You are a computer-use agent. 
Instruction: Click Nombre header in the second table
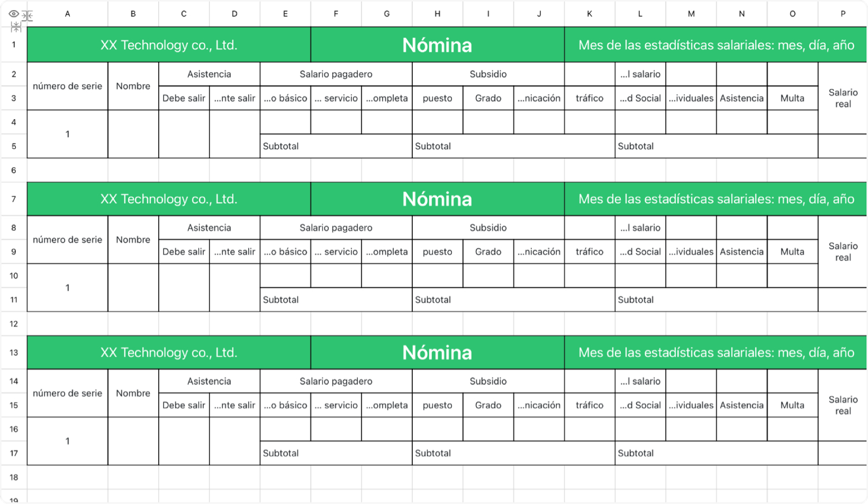(133, 240)
